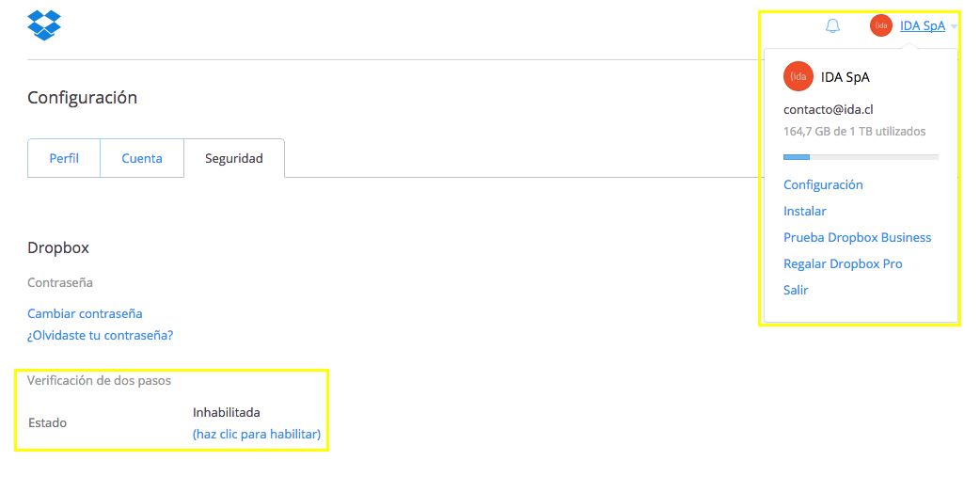Click ¿Olvidaste tu contraseña? link

point(100,335)
